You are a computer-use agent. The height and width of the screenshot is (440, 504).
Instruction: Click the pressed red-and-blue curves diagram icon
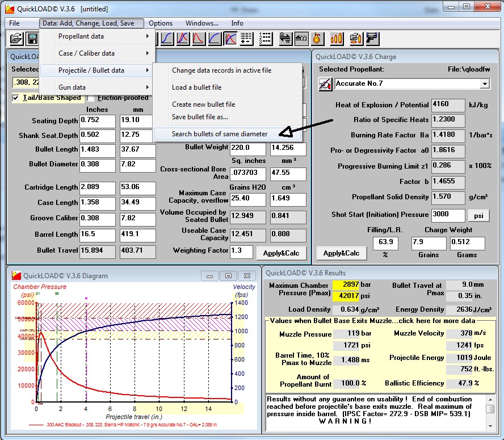230,39
